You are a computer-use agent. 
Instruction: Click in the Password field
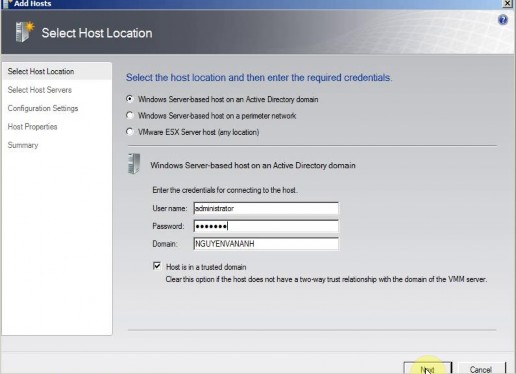pos(266,226)
